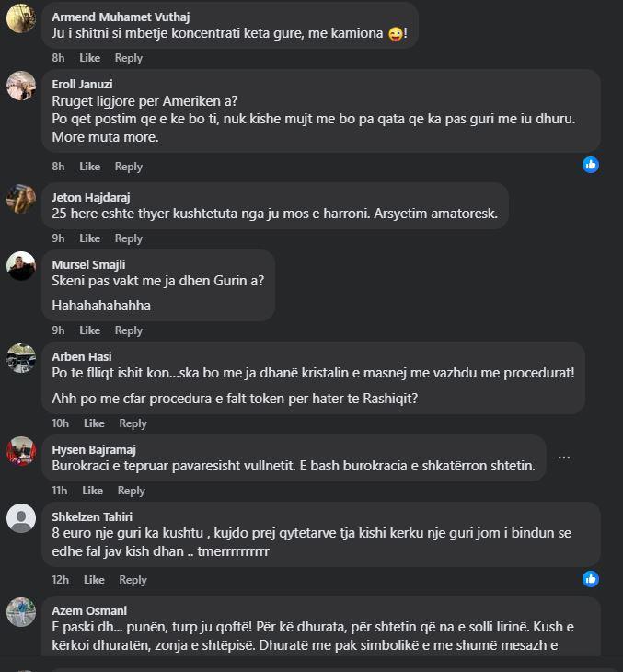Click Mursel Smajli's profile picture
Image resolution: width=623 pixels, height=672 pixels.
point(21,266)
